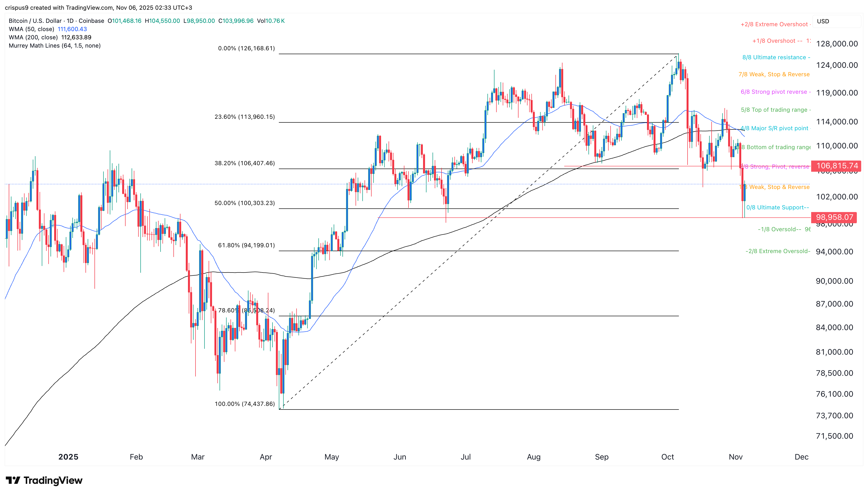Select the Murrey Math Lines indicator legend
This screenshot has height=495, width=868.
point(54,46)
